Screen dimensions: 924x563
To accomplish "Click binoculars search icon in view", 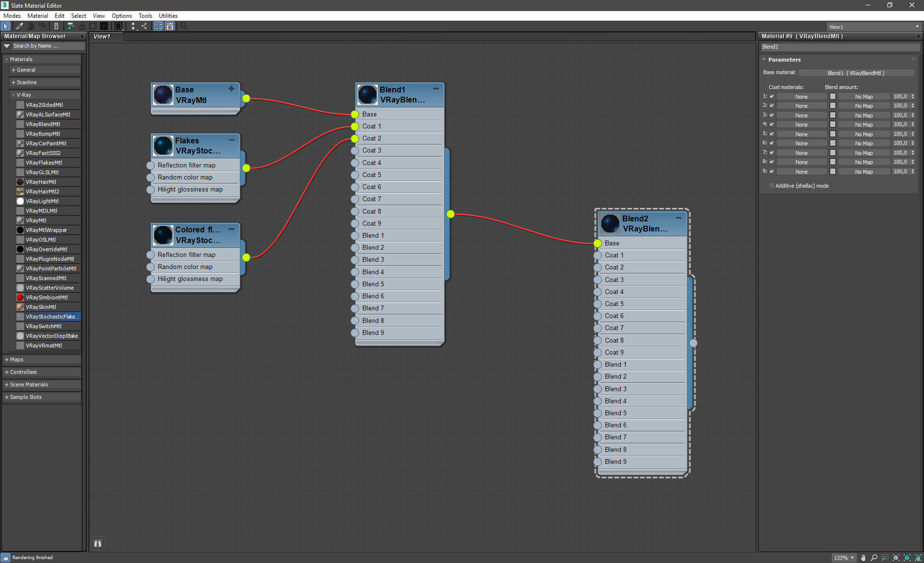I will point(98,543).
